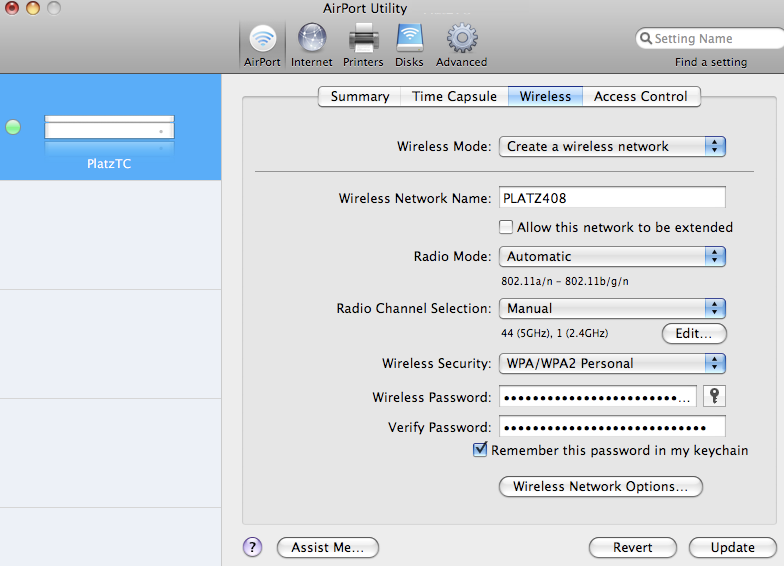Open the Wireless Mode dropdown
This screenshot has width=784, height=566.
(x=612, y=146)
